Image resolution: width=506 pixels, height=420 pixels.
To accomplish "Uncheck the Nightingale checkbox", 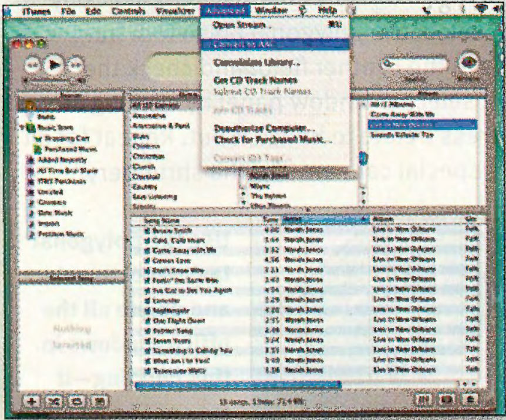I will click(147, 311).
